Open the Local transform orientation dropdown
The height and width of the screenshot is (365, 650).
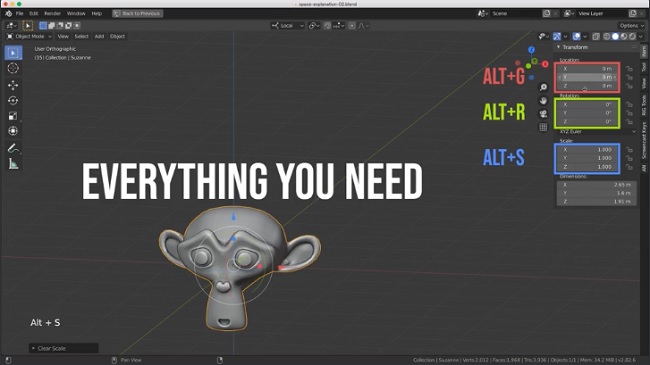[288, 26]
